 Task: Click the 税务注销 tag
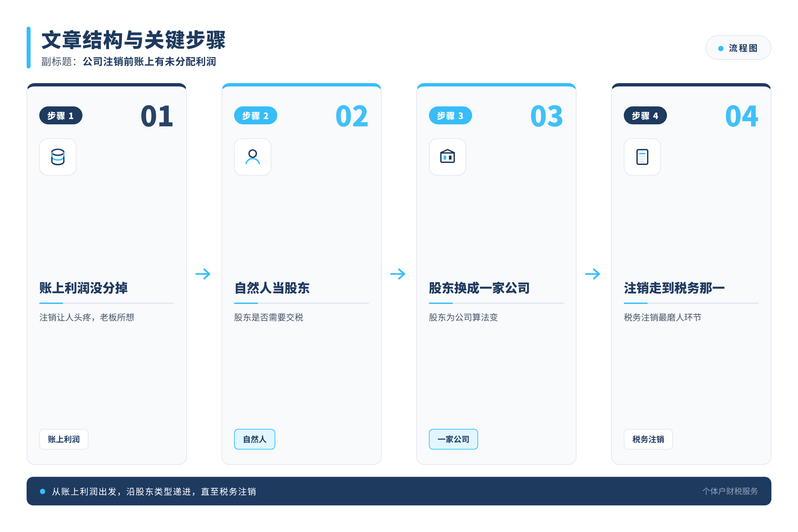point(648,439)
